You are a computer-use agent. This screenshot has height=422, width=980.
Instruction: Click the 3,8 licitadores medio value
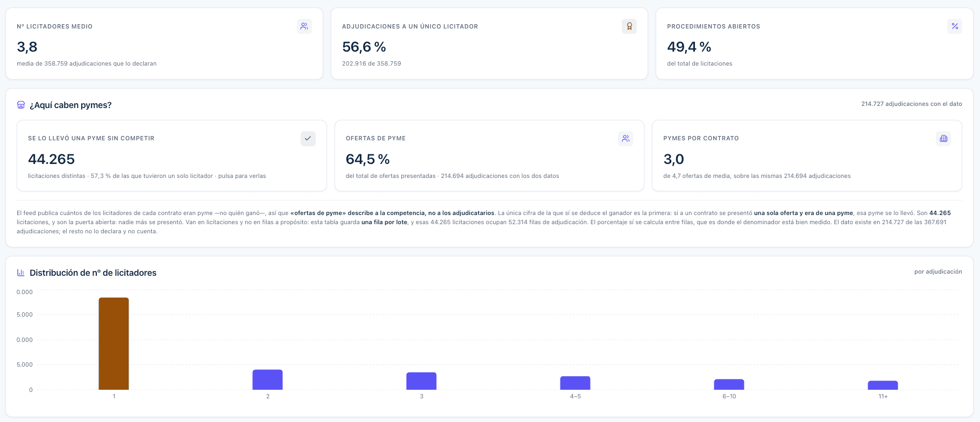tap(27, 47)
